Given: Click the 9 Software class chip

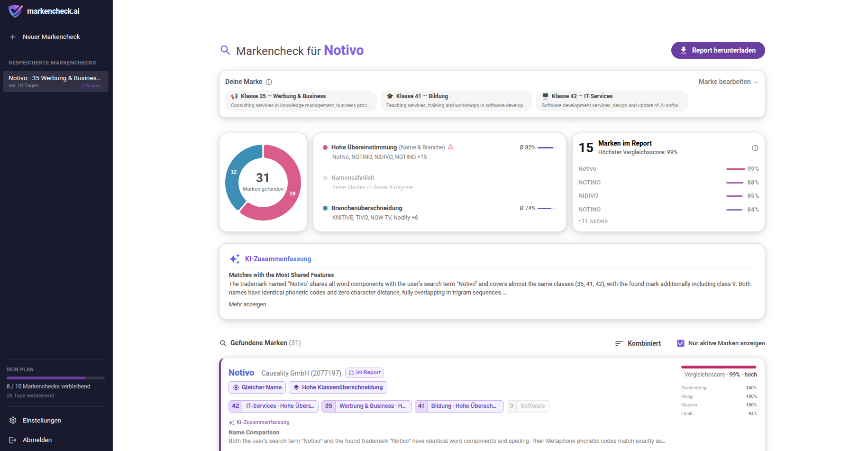Looking at the screenshot, I should pyautogui.click(x=528, y=406).
